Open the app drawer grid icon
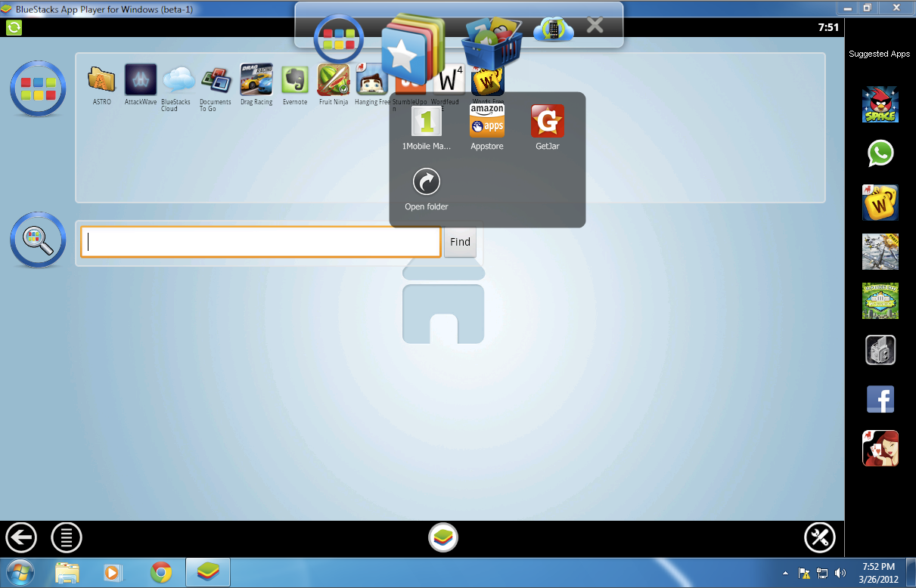 pyautogui.click(x=338, y=38)
